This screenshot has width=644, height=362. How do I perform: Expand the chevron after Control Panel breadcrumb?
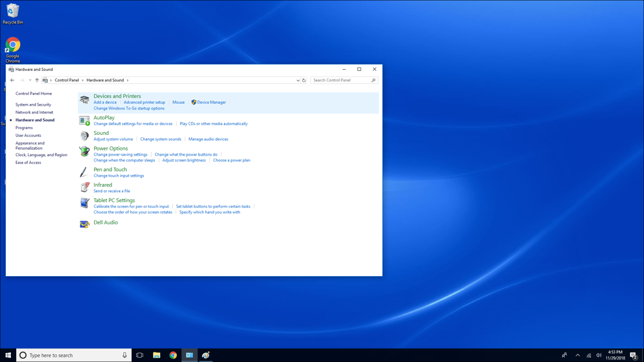pos(83,80)
